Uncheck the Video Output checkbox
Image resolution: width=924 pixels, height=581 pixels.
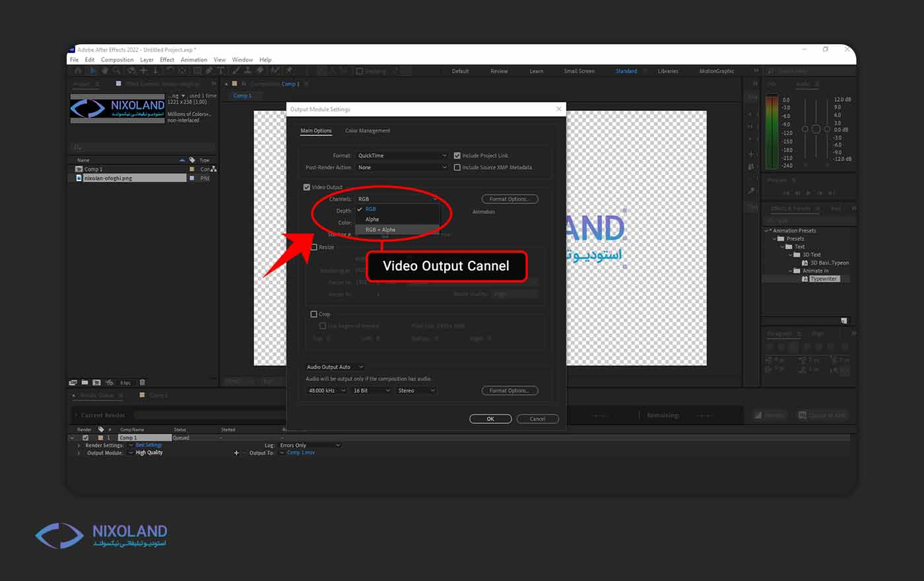tap(307, 188)
